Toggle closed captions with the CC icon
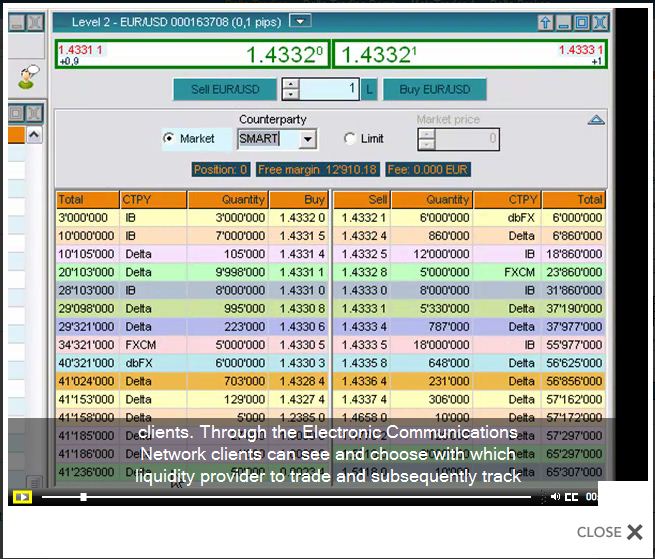655x559 pixels. click(x=571, y=496)
